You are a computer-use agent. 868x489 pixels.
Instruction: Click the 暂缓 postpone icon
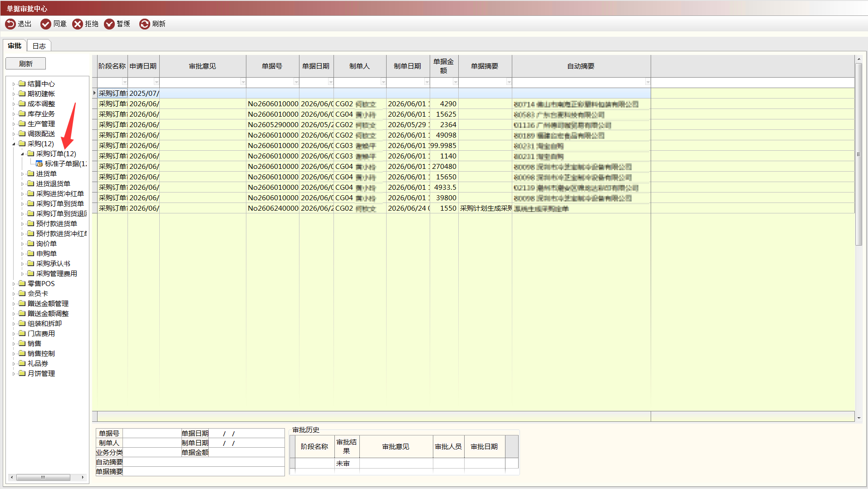point(109,24)
